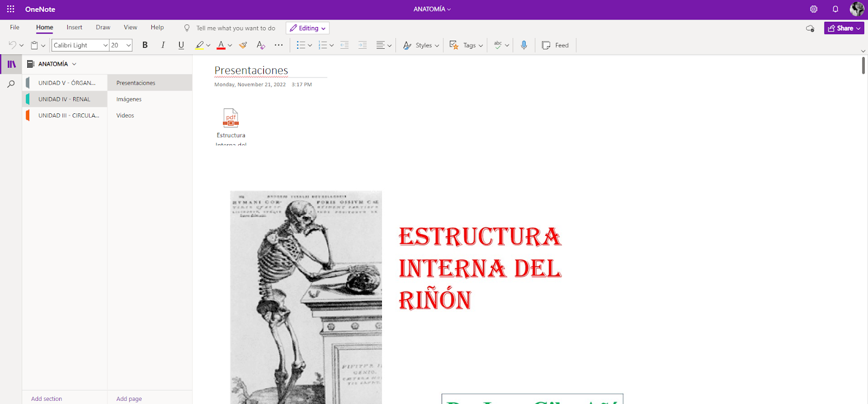Toggle Bold formatting
The width and height of the screenshot is (868, 404).
point(145,45)
